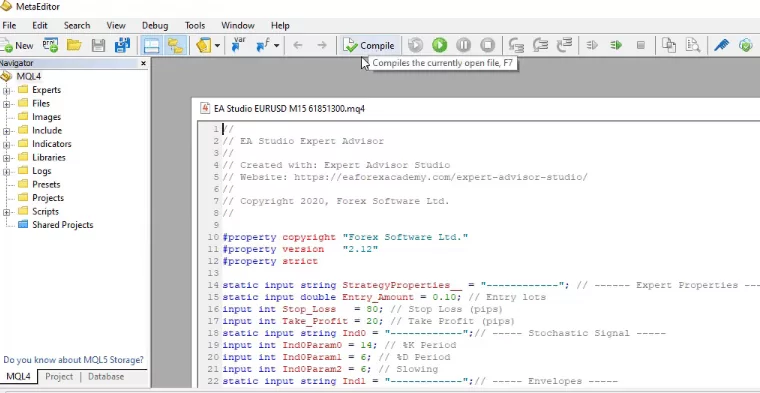The image size is (760, 393).
Task: Click the green circular arrows toolbar icon
Action: (x=745, y=46)
